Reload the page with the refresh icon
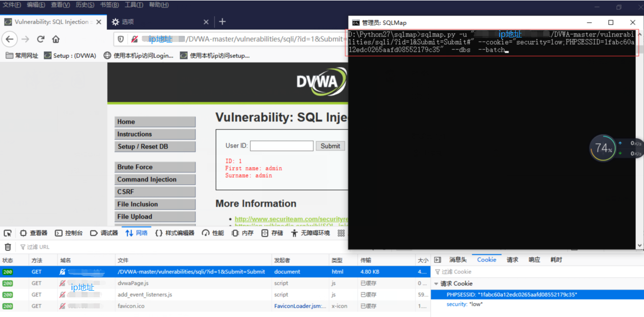 pos(41,39)
